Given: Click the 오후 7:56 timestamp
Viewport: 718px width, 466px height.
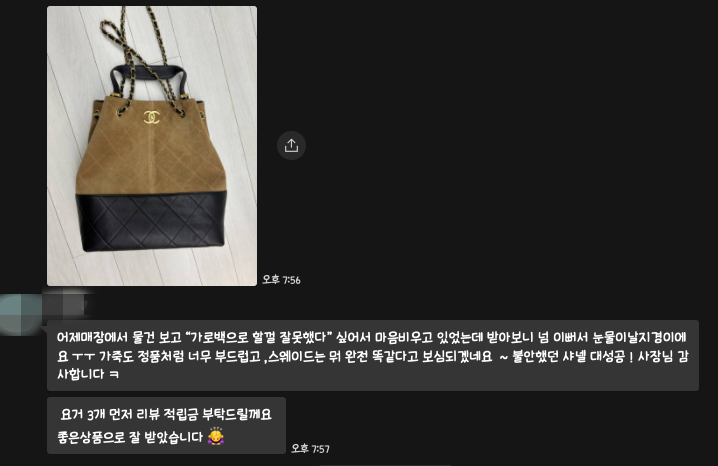Looking at the screenshot, I should (281, 280).
